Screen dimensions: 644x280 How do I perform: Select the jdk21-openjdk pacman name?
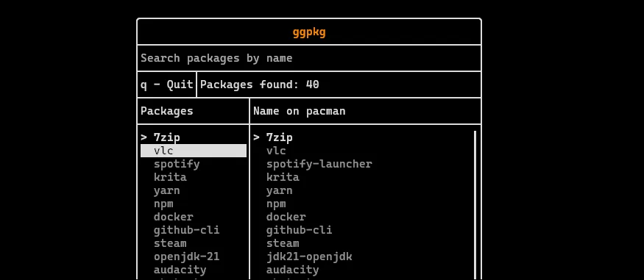(309, 256)
